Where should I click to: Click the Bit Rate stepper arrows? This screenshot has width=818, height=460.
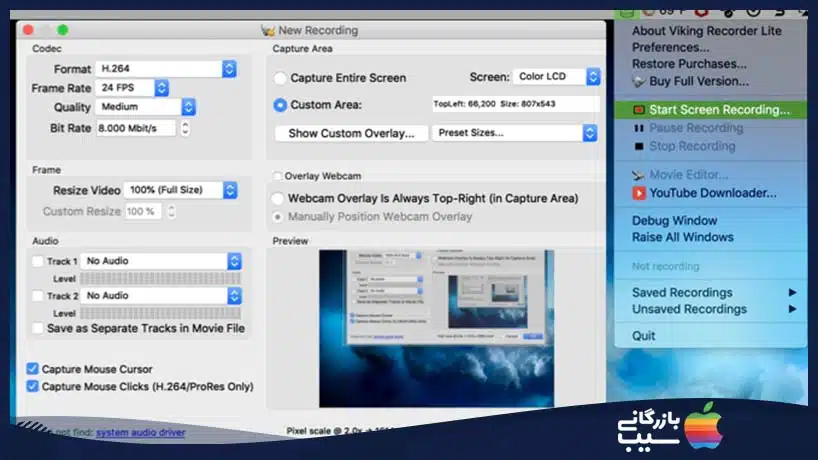point(185,128)
